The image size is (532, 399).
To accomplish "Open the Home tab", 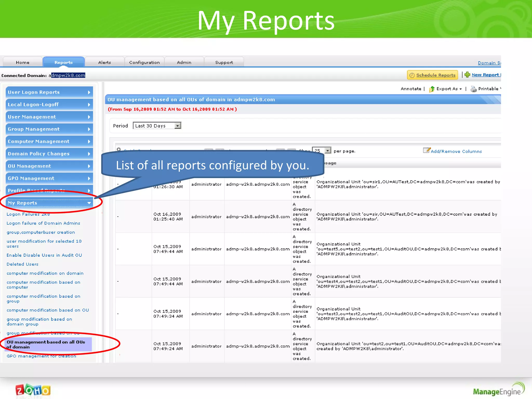I will (23, 62).
